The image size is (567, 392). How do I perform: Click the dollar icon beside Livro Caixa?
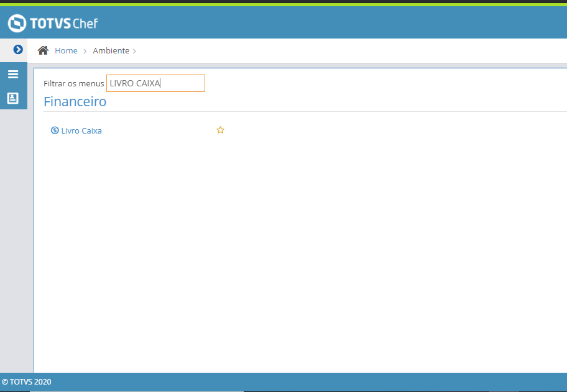point(55,130)
